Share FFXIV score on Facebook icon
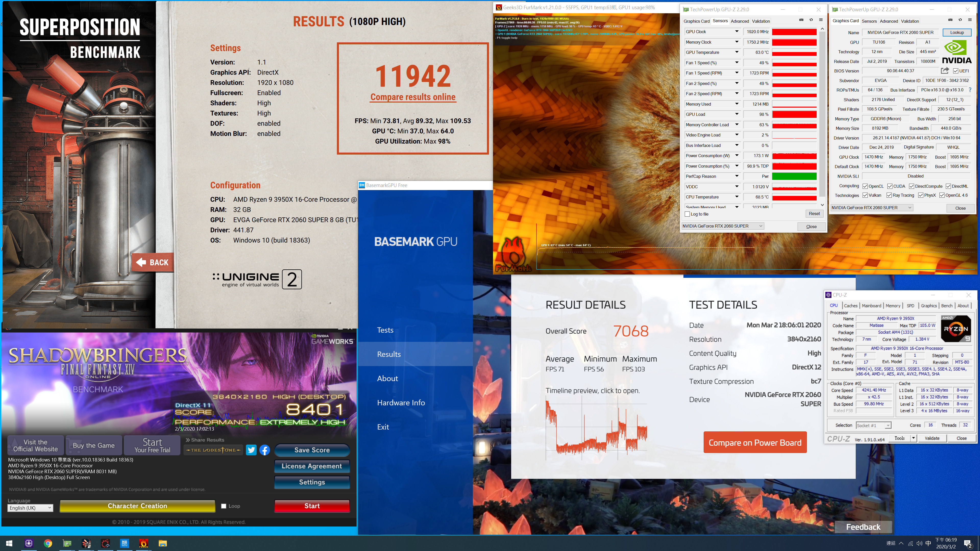This screenshot has height=551, width=980. point(265,450)
